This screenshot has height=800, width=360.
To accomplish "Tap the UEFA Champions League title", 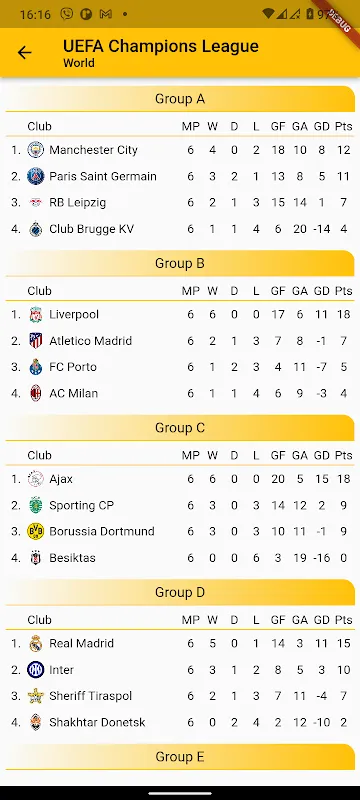I will tap(161, 46).
